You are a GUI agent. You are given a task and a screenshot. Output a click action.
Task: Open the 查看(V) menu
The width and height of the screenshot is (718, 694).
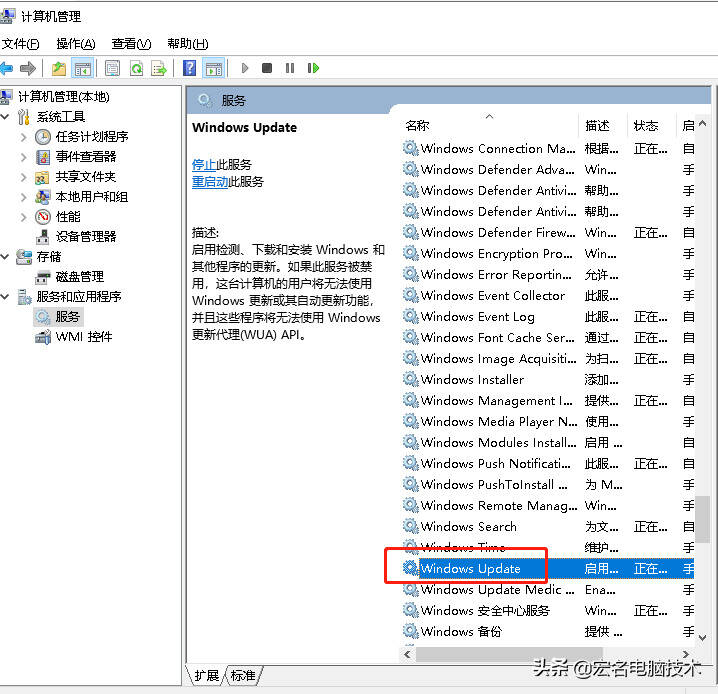point(131,44)
